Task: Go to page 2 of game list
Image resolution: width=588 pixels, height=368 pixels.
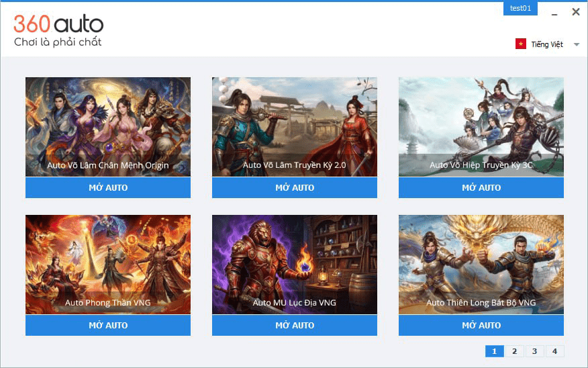Action: [514, 351]
